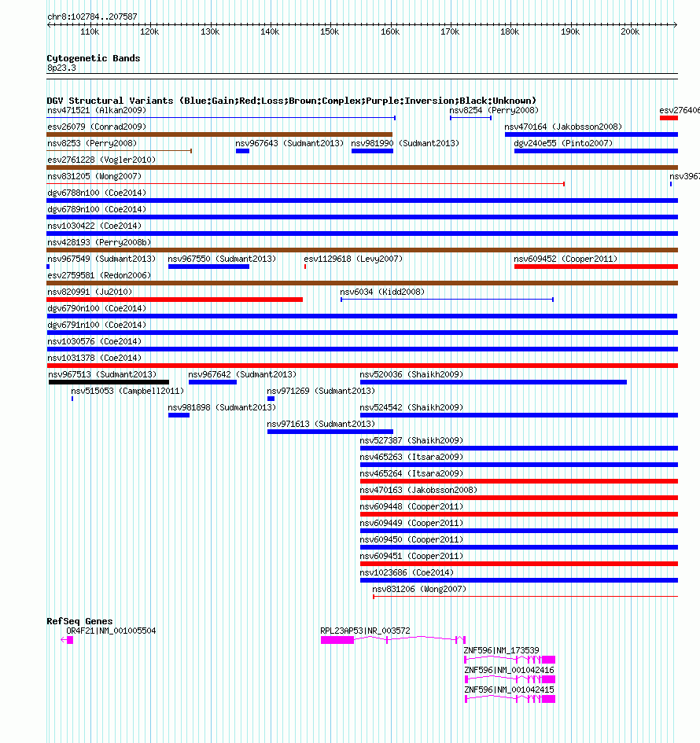Viewport: 700px width, 743px height.
Task: Click nsv524542 (Shaikh2009) variant label
Action: pyautogui.click(x=411, y=408)
